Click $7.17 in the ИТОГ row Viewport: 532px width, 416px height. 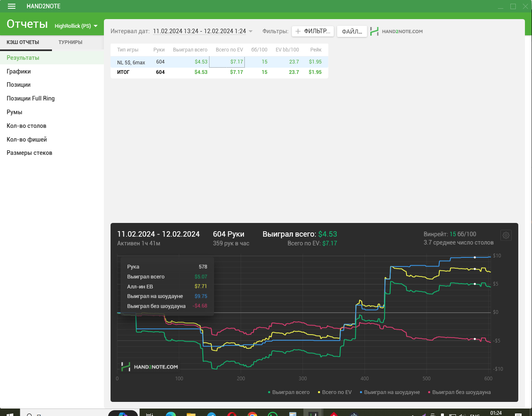click(x=236, y=72)
